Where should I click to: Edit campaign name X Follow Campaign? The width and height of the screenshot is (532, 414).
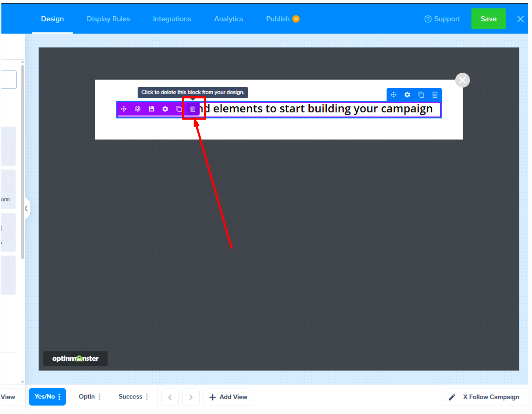pyautogui.click(x=485, y=397)
